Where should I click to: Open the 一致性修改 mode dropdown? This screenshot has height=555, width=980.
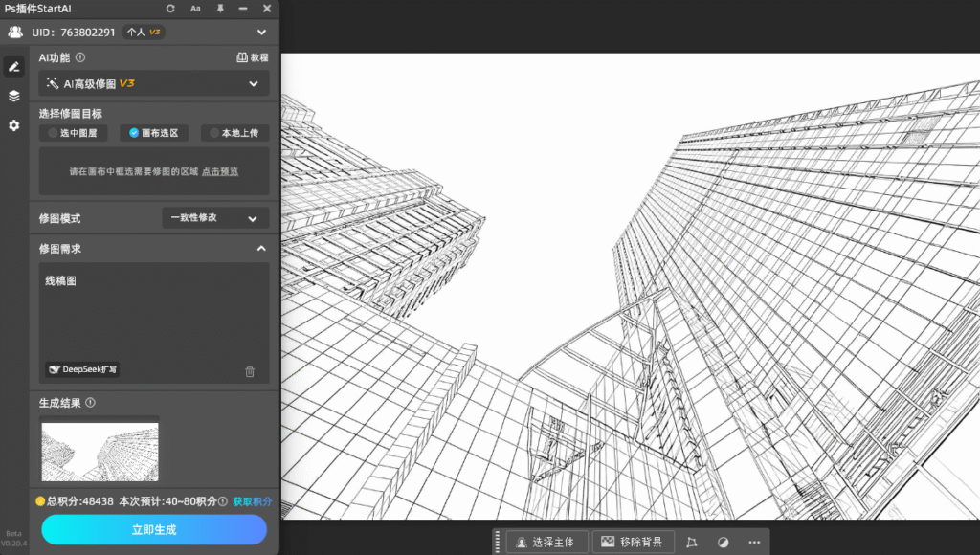(215, 218)
